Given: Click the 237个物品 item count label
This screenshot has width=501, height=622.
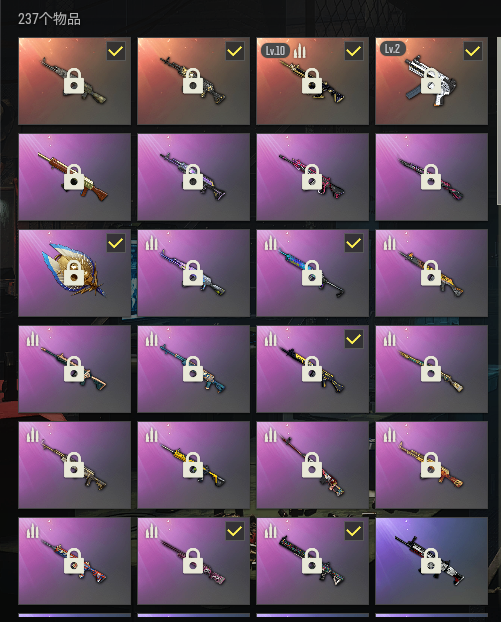Looking at the screenshot, I should (x=49, y=19).
